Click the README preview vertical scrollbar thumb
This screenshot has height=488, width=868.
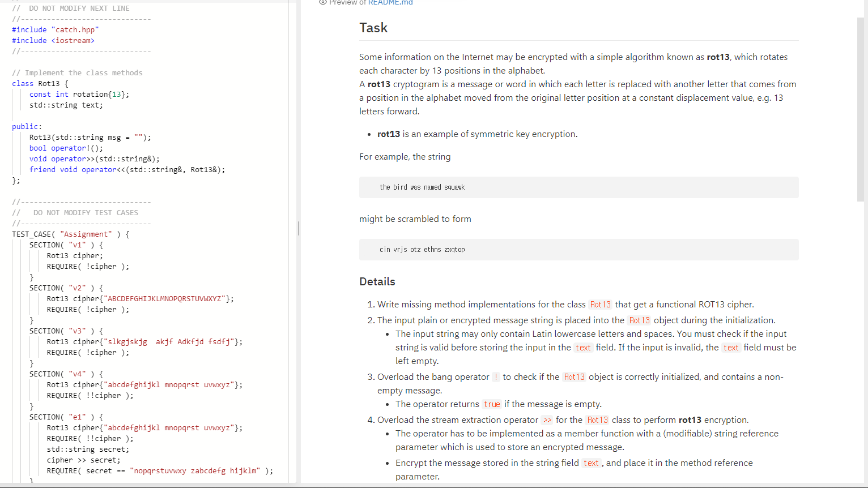[x=861, y=109]
